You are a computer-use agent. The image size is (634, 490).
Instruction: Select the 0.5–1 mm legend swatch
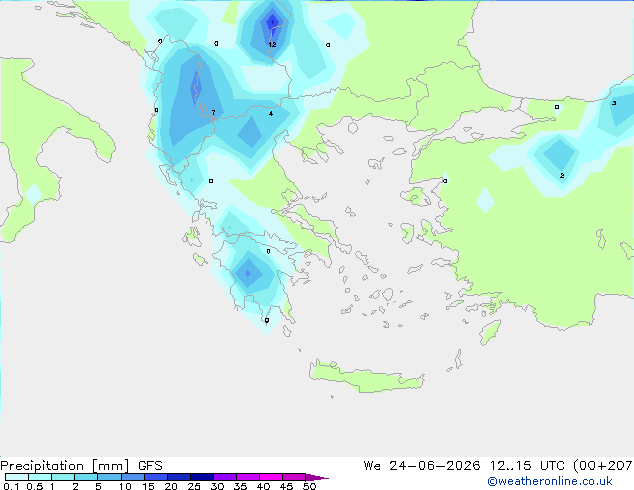[x=40, y=477]
